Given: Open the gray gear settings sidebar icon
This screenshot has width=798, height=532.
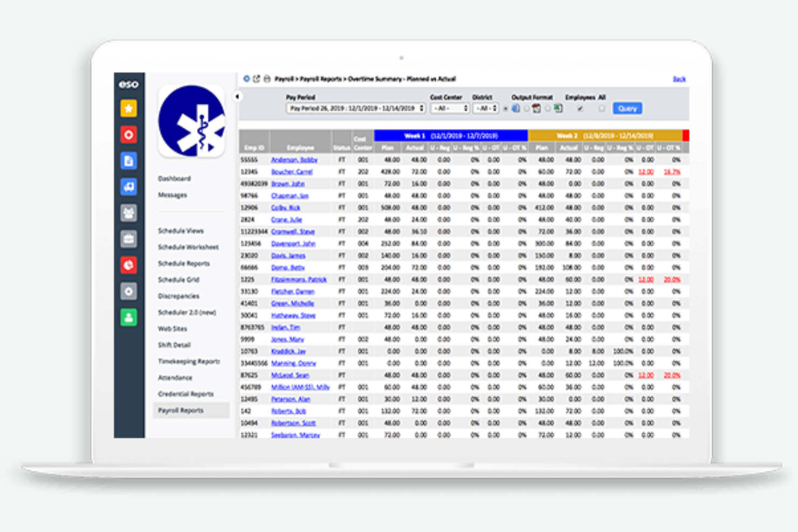Looking at the screenshot, I should coord(129,291).
